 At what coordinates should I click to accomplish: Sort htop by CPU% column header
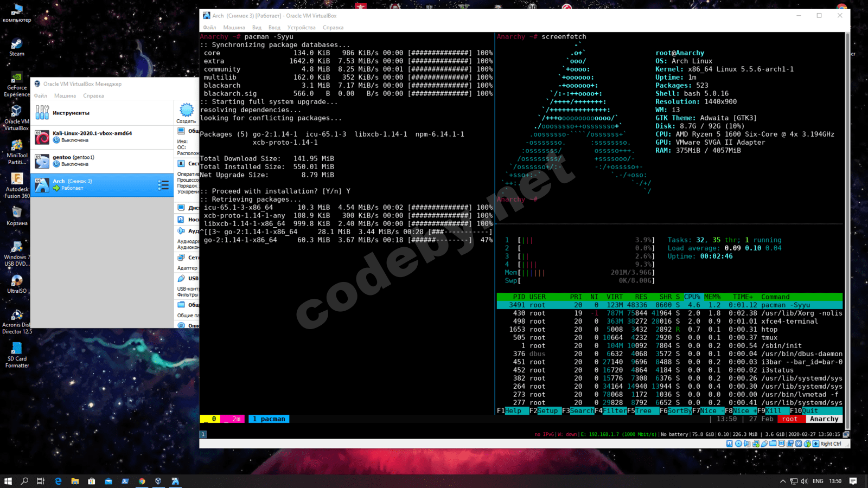pos(692,297)
